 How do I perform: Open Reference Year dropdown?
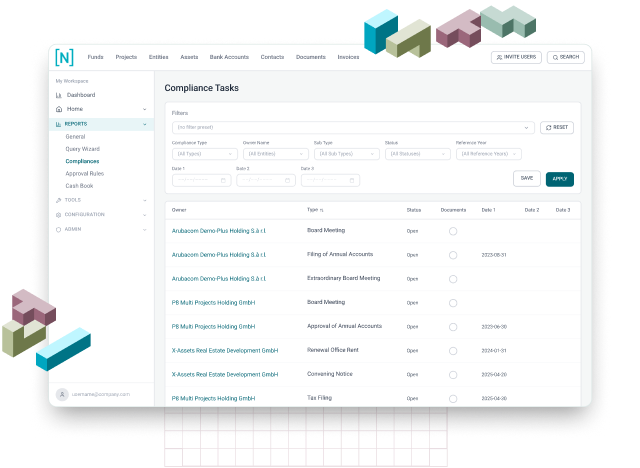(x=489, y=154)
